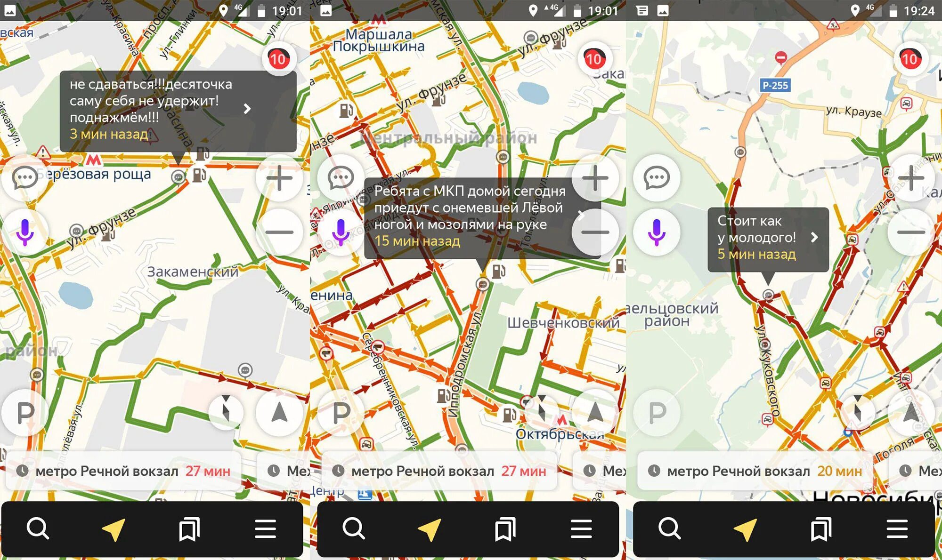Image resolution: width=942 pixels, height=560 pixels.
Task: Open the 'Стоит как у молодого!' comment text
Action: coord(756,229)
